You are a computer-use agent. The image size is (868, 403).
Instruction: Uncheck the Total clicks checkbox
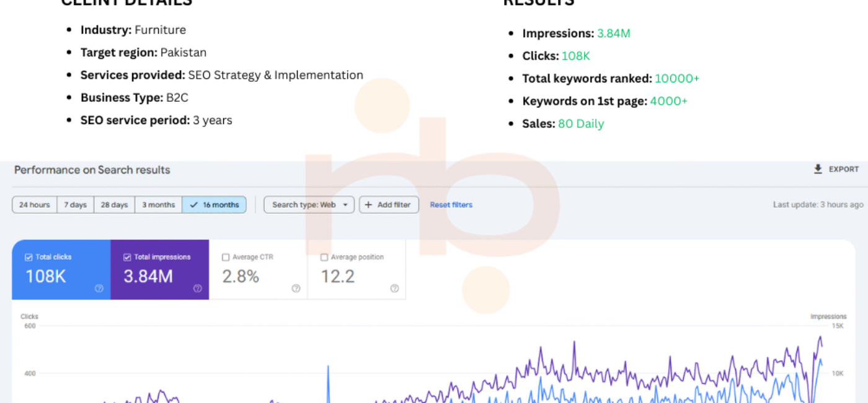point(29,257)
